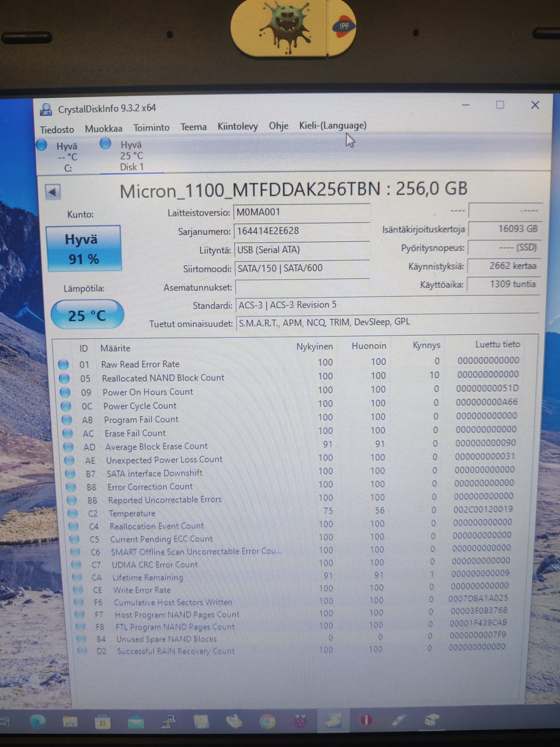The image size is (560, 747).
Task: Click the Nykyinen column header
Action: tap(314, 346)
